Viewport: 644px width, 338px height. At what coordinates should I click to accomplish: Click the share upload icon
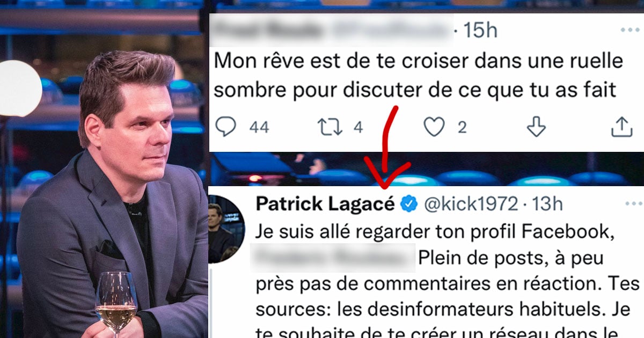pos(621,127)
